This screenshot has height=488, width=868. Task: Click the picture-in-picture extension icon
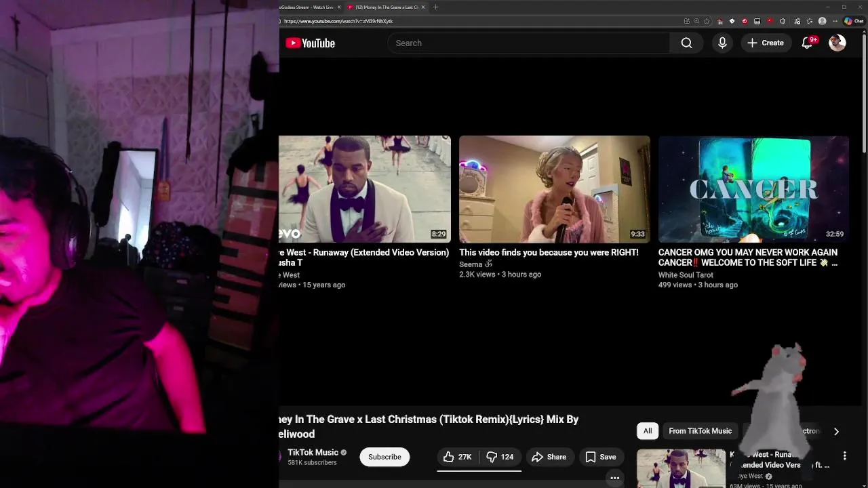pyautogui.click(x=757, y=21)
